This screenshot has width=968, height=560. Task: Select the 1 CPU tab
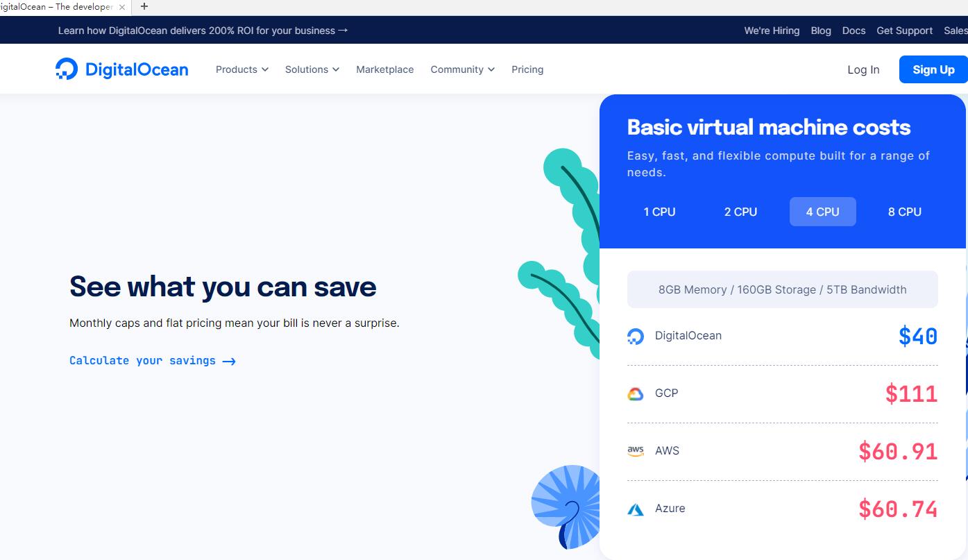pos(659,212)
